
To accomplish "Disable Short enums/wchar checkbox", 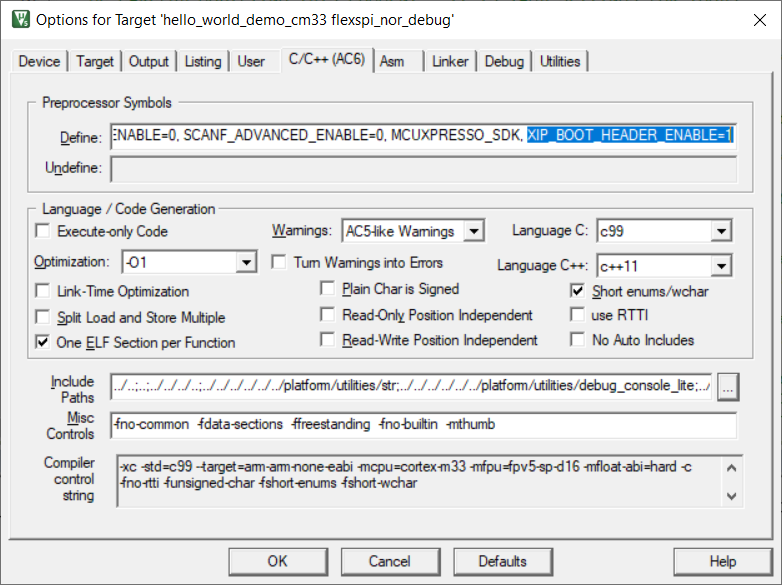I will [577, 292].
